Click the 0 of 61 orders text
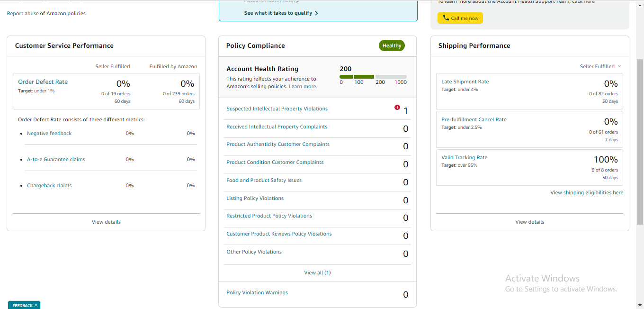The height and width of the screenshot is (309, 644). [x=603, y=132]
